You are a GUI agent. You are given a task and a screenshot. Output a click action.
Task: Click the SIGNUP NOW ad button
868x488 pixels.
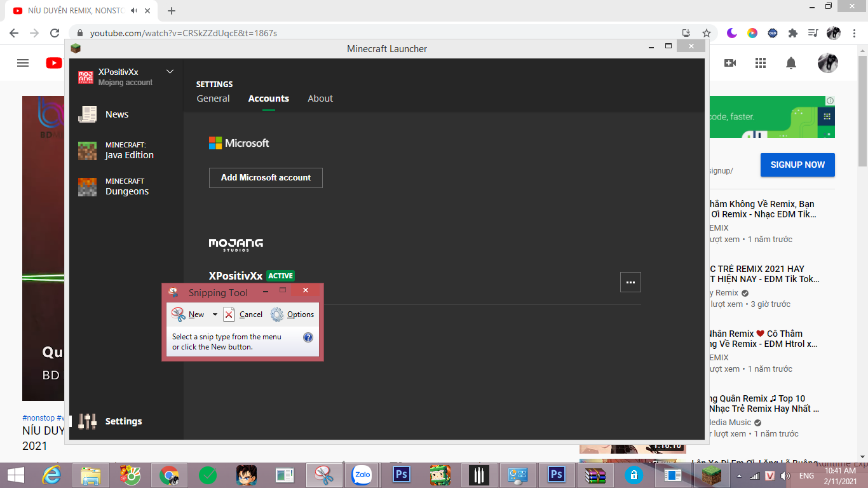tap(797, 165)
